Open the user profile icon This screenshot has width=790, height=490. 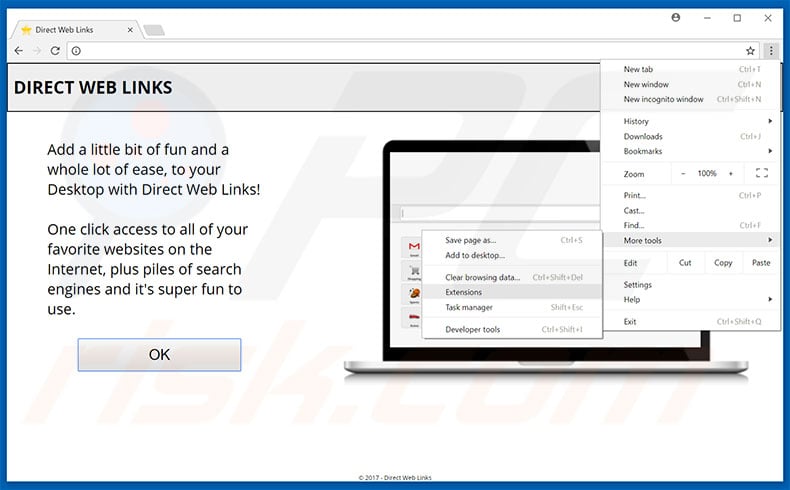676,18
